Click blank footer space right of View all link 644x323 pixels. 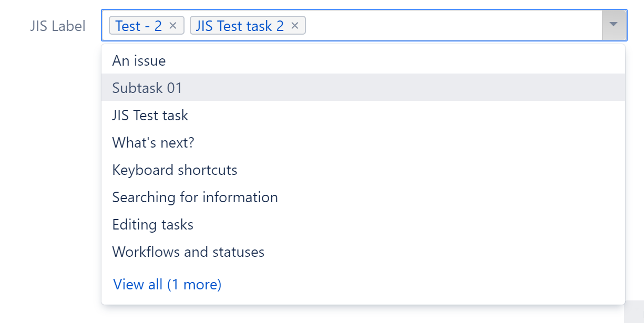click(x=421, y=285)
